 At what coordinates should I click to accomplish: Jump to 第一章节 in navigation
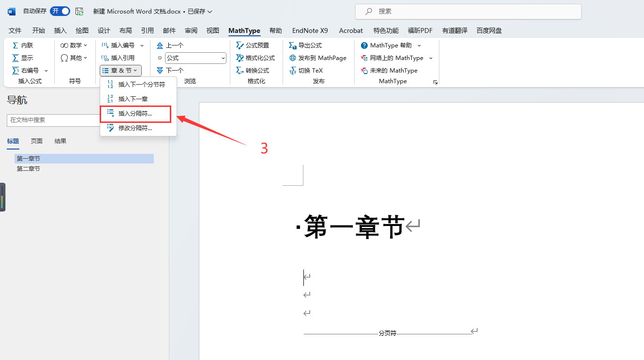(84, 159)
